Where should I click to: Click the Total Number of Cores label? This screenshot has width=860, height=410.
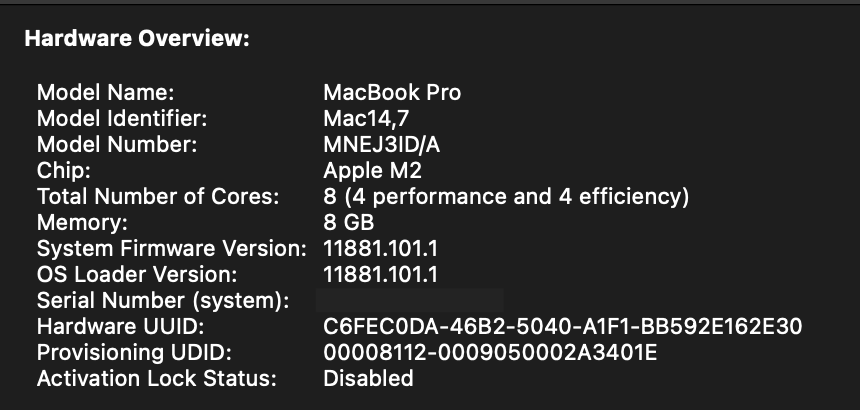(158, 197)
